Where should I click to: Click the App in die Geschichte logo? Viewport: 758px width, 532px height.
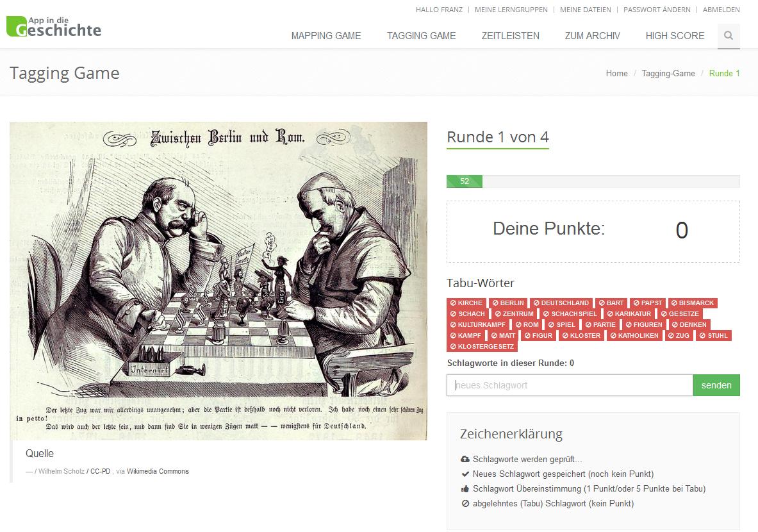pos(54,26)
